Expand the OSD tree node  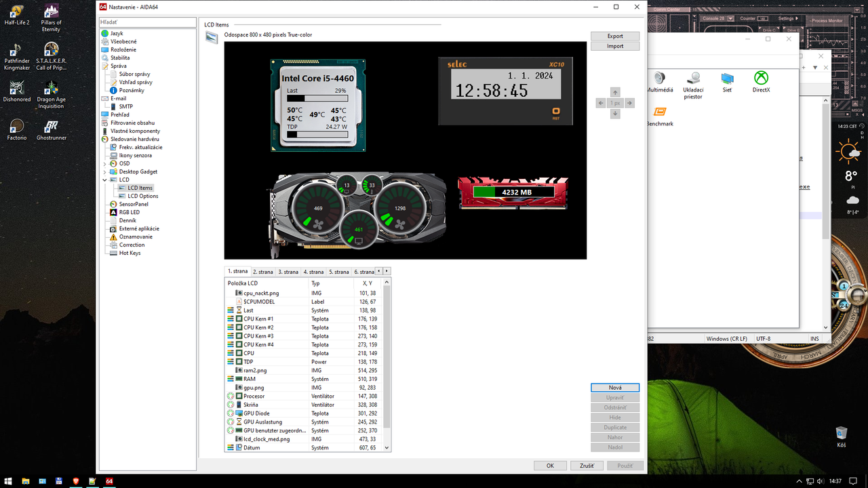tap(105, 163)
